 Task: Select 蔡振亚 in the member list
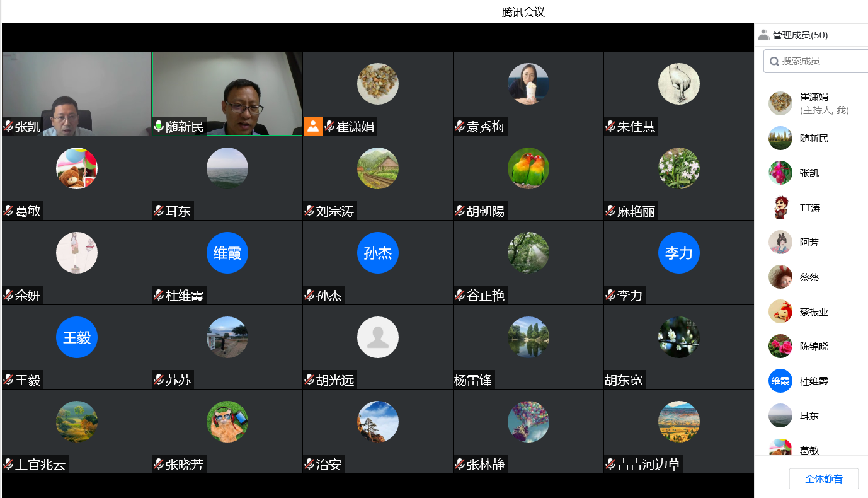pos(814,312)
